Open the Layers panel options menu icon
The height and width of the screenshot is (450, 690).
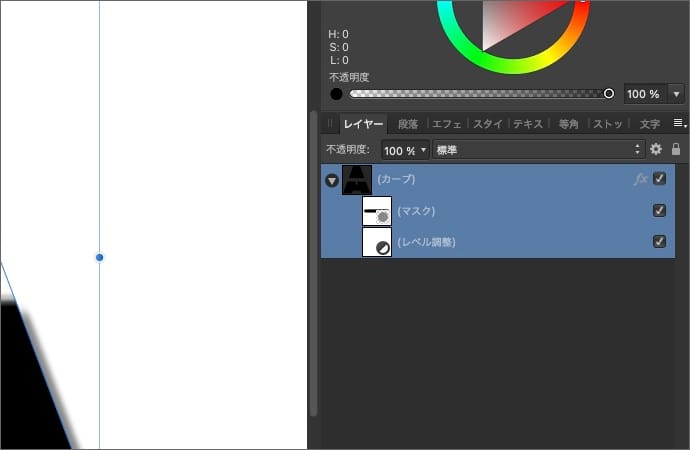[x=679, y=124]
